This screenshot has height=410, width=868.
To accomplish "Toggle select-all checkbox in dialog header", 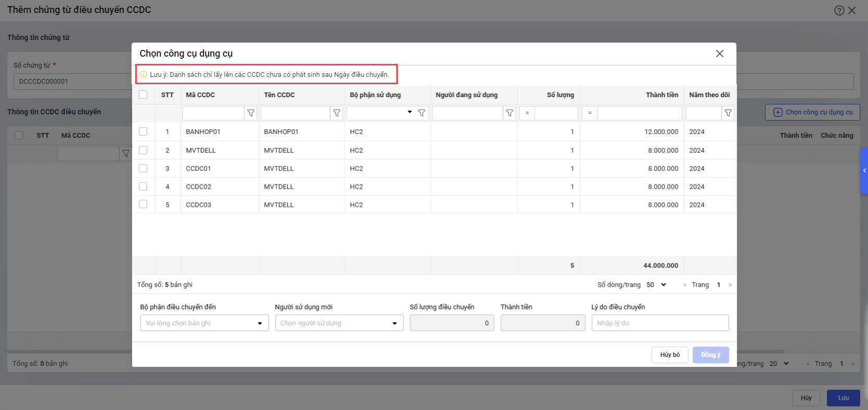I will coord(143,95).
